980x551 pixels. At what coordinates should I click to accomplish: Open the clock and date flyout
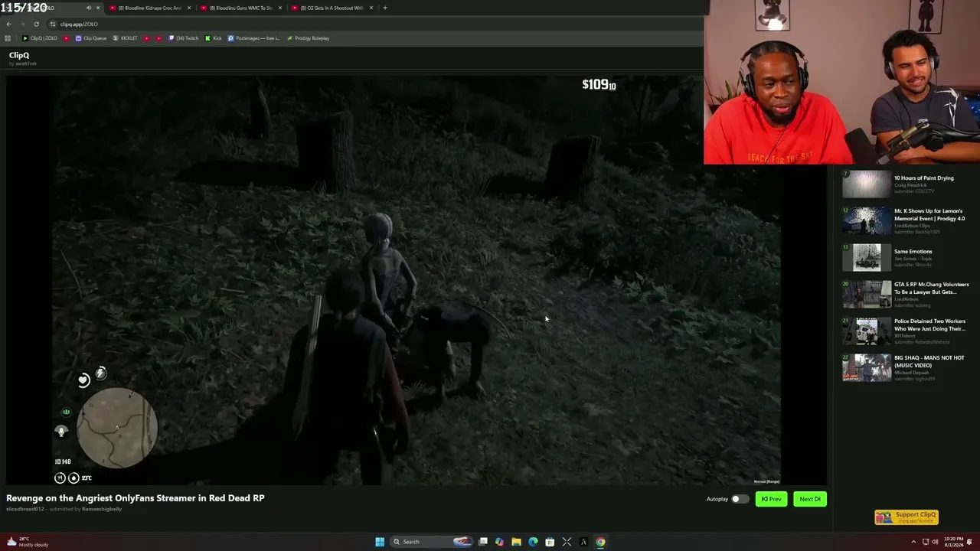click(954, 542)
